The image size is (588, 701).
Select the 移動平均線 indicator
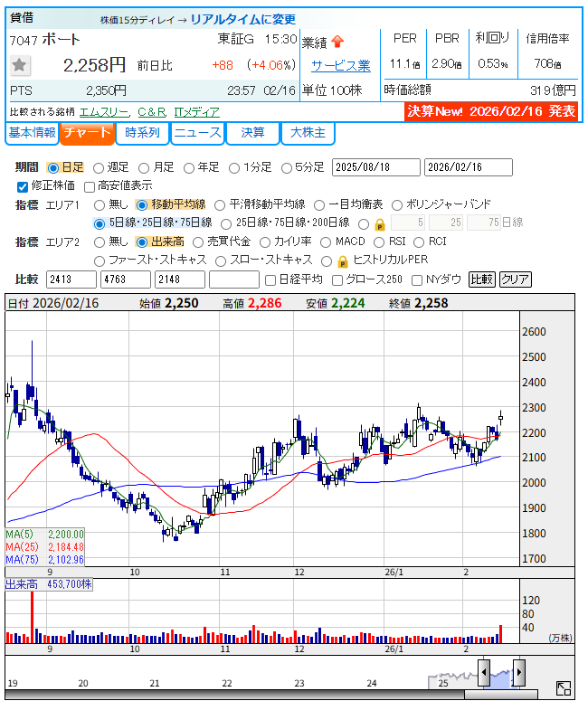[142, 205]
